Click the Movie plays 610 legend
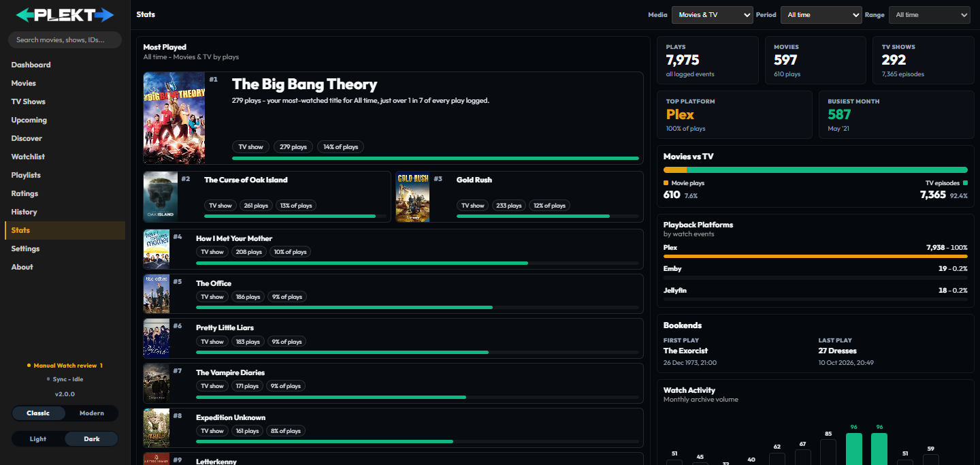Viewport: 980px width, 465px height. (x=683, y=189)
